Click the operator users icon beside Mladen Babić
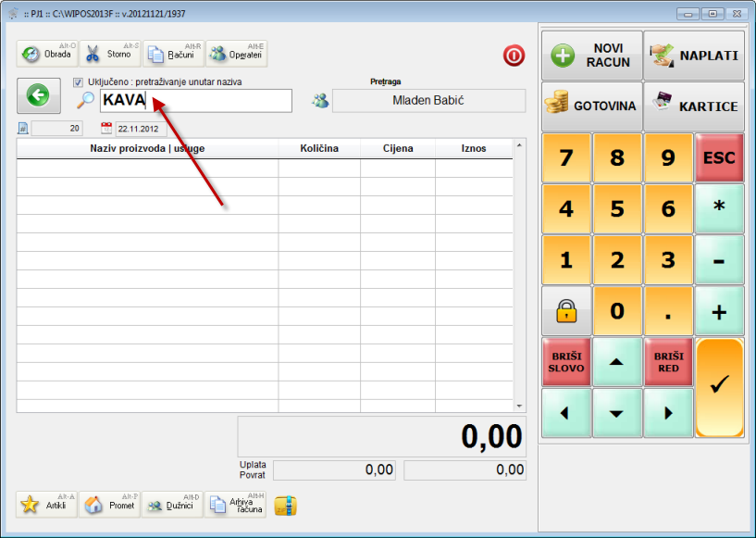The height and width of the screenshot is (538, 756). [x=320, y=101]
